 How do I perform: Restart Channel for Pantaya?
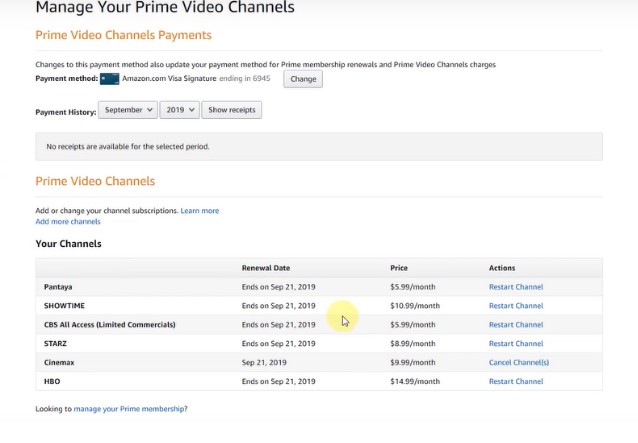point(516,287)
